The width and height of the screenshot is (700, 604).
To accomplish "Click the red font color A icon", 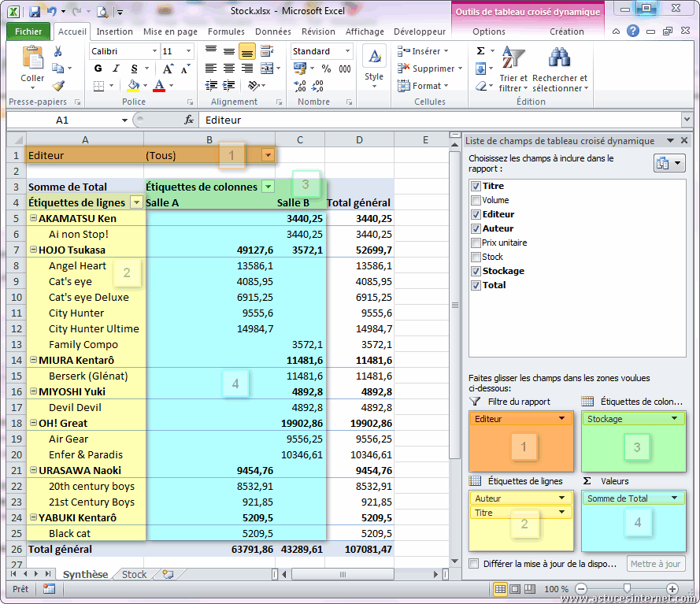I will (x=159, y=85).
